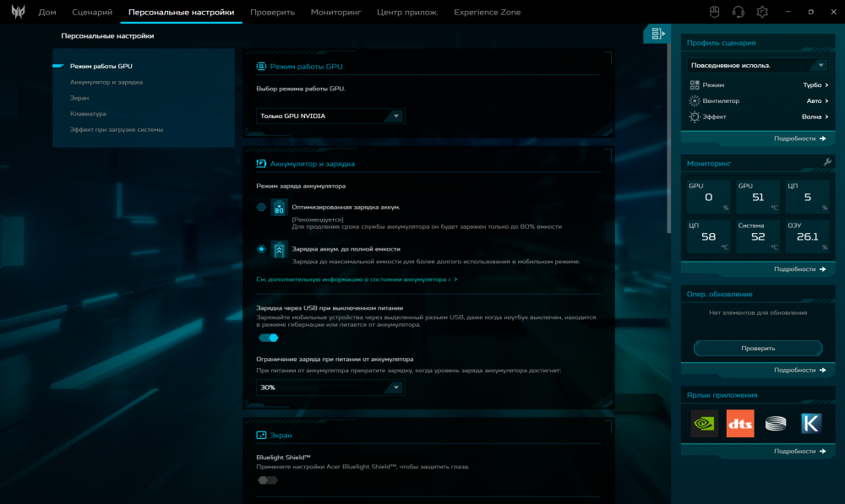Click the headset support icon
This screenshot has height=504, width=845.
point(738,12)
